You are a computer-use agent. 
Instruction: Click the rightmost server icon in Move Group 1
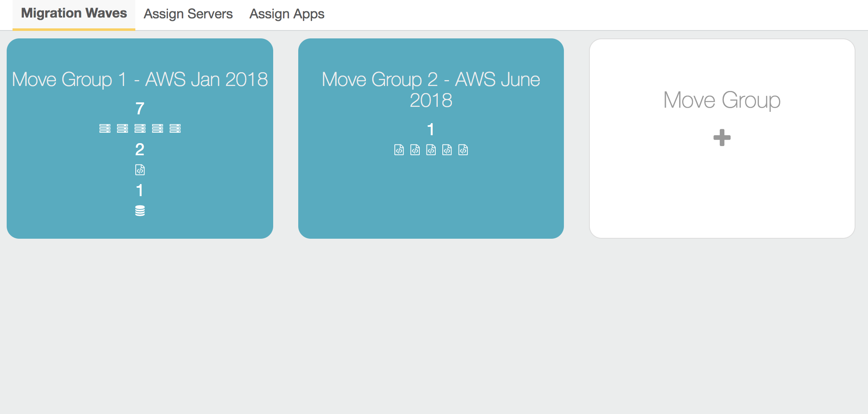coord(175,129)
